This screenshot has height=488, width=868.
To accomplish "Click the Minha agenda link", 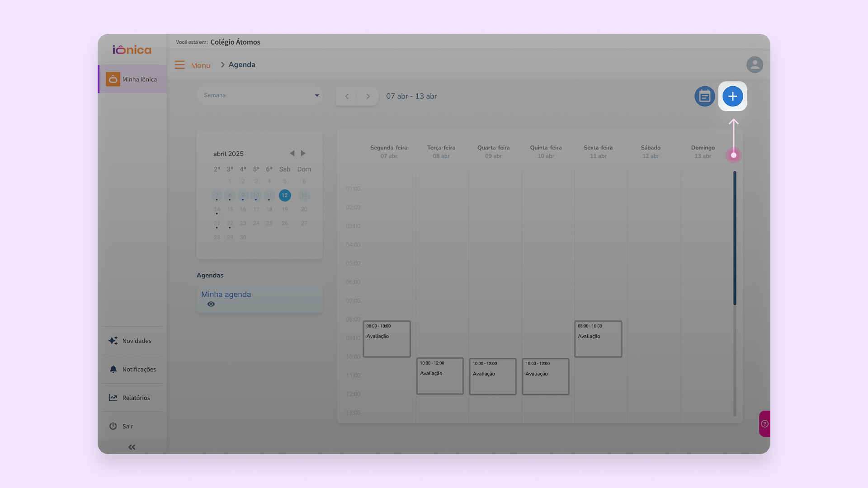I will click(x=226, y=294).
